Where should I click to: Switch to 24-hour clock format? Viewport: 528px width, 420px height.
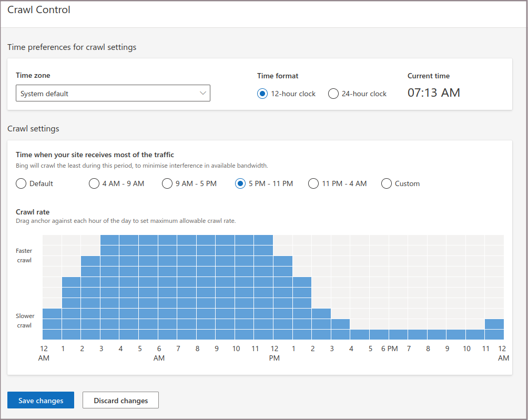click(x=333, y=94)
